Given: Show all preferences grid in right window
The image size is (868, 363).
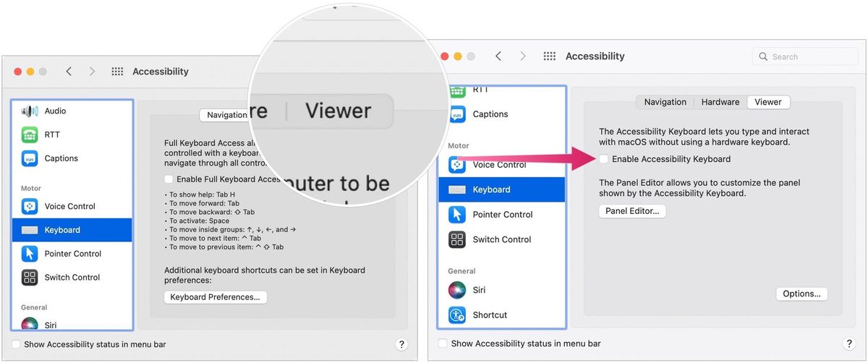Looking at the screenshot, I should click(x=549, y=56).
